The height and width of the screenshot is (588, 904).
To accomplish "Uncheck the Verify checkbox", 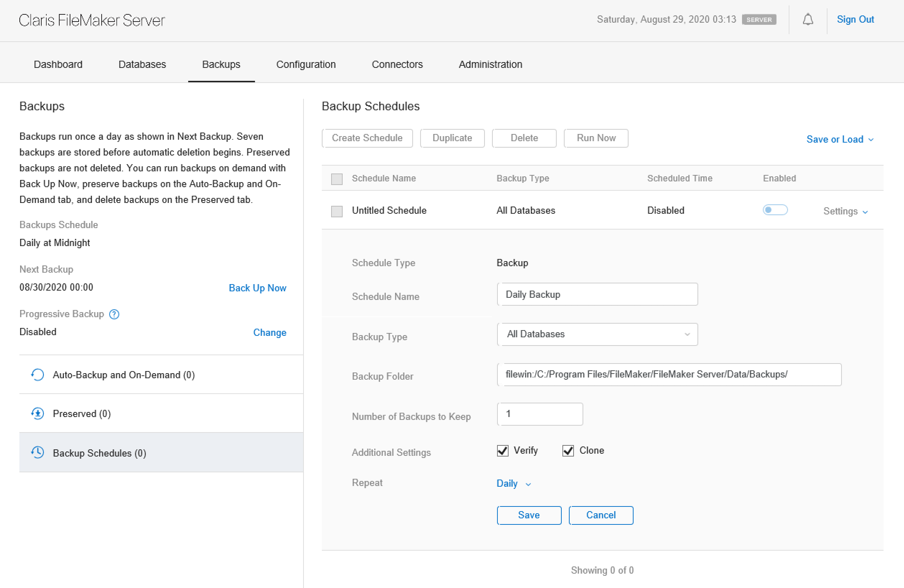I will (502, 451).
